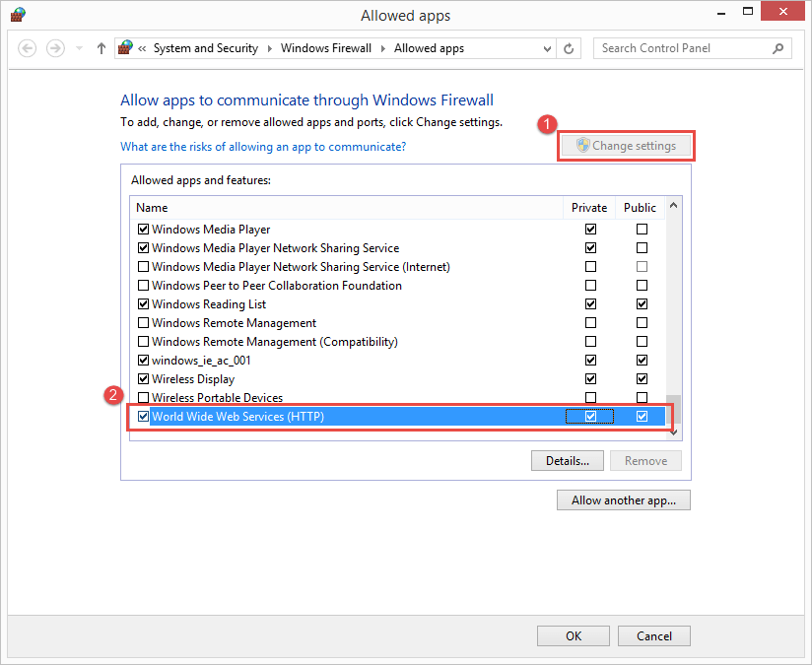Toggle Public for World Wide Web Services
The height and width of the screenshot is (665, 812).
coord(642,416)
